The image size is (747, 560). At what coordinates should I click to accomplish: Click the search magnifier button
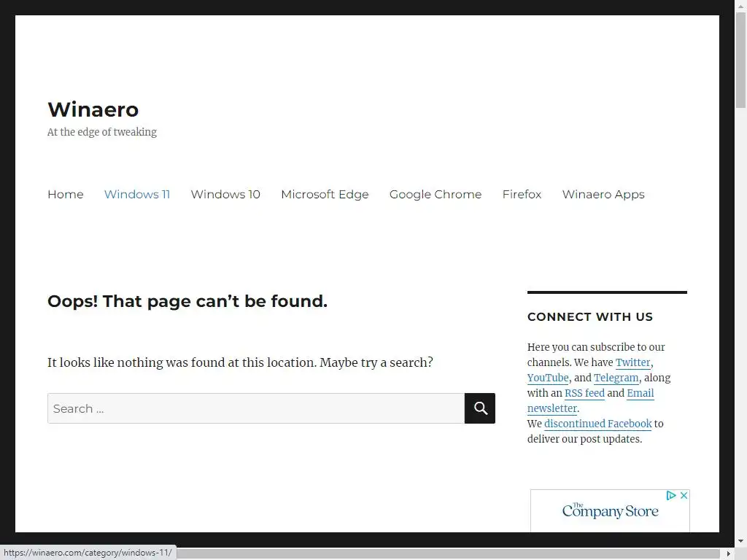tap(480, 408)
